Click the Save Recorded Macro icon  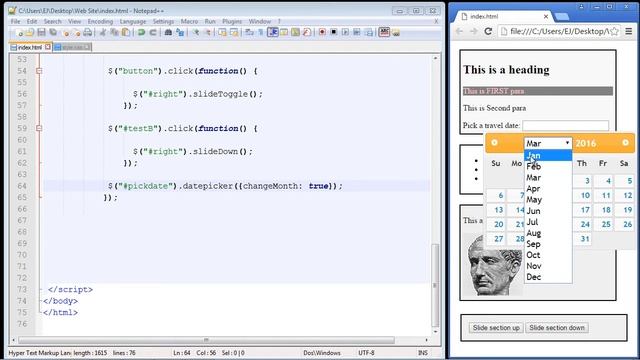point(368,32)
